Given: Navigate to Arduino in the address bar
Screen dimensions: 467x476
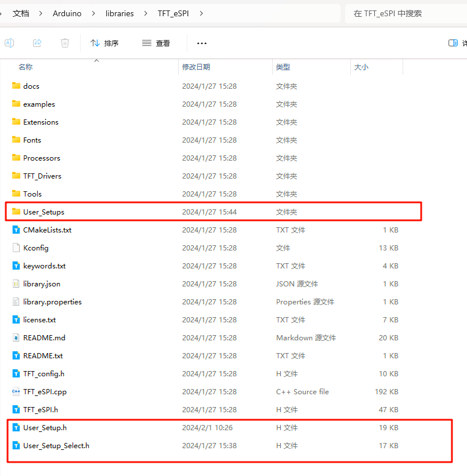Looking at the screenshot, I should click(67, 13).
